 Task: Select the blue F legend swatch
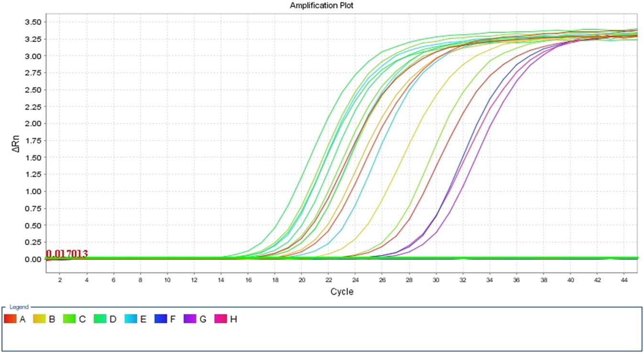[x=161, y=319]
